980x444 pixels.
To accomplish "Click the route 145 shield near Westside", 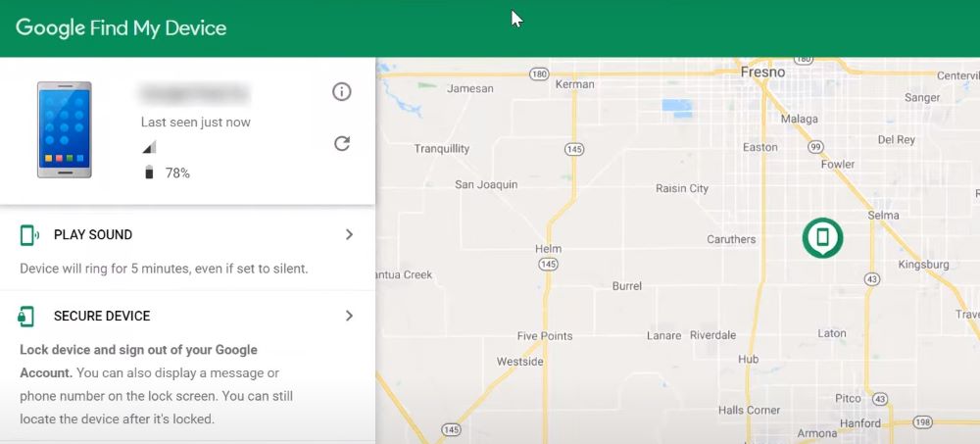I will click(x=451, y=429).
